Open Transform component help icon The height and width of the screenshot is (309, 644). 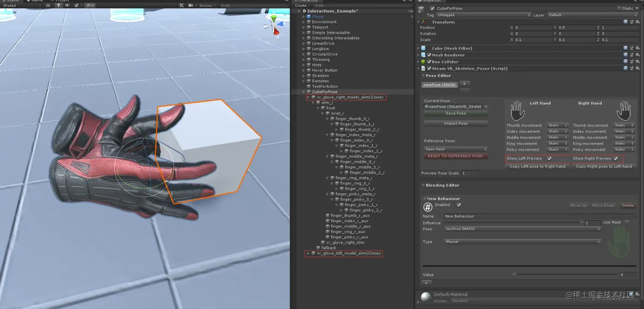pos(625,22)
